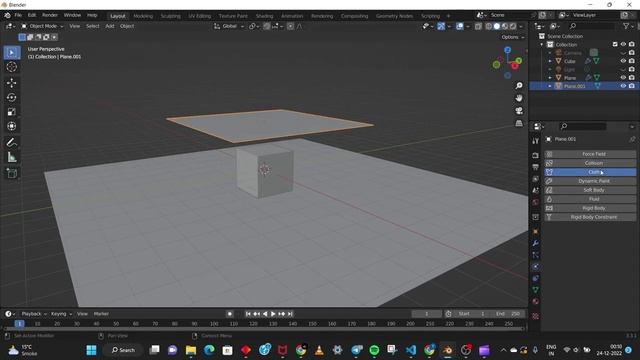640x360 pixels.
Task: Select the Scale tool
Action: [x=12, y=111]
